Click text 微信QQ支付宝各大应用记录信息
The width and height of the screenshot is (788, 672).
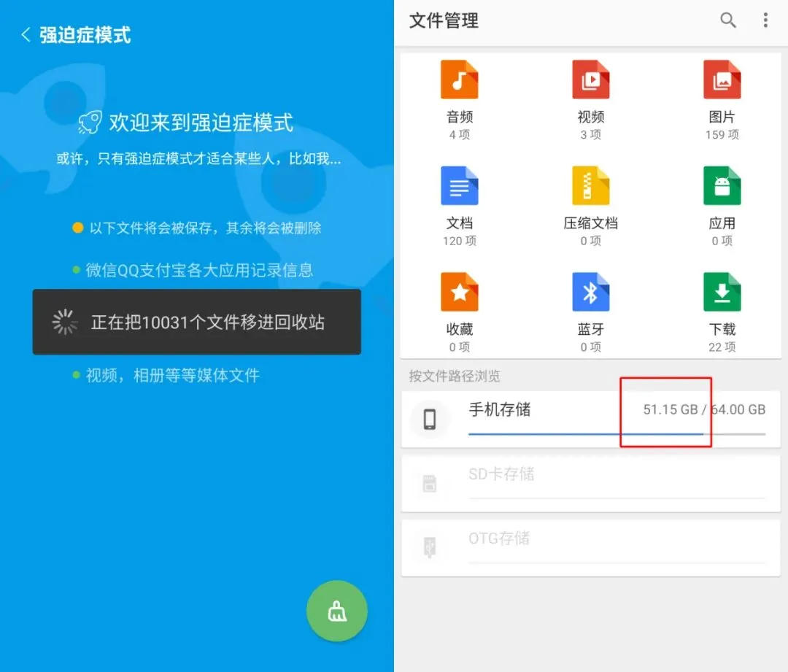click(x=199, y=271)
